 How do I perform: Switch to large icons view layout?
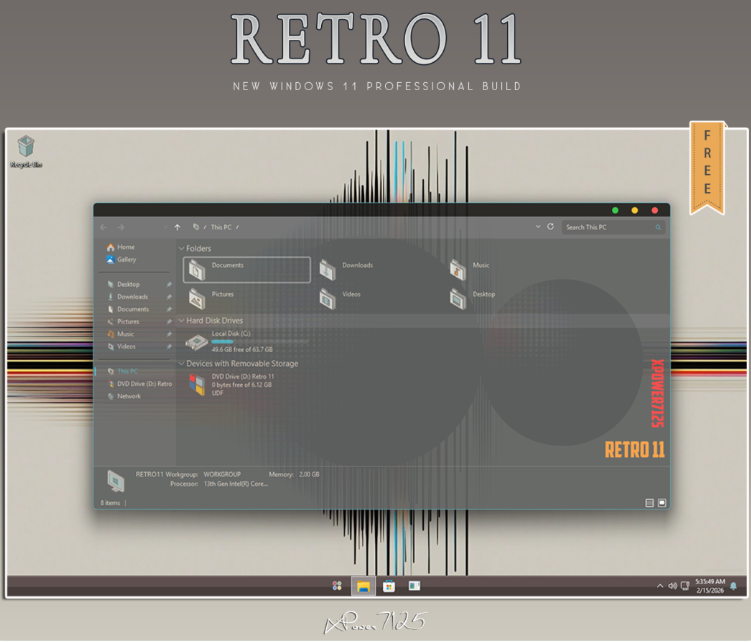[x=662, y=503]
